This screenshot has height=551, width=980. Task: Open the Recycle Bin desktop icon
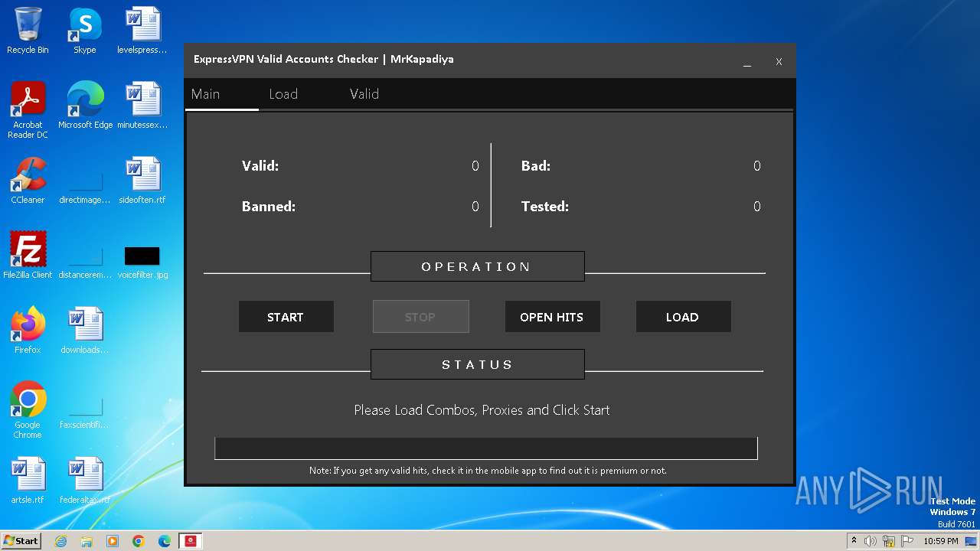[x=28, y=31]
